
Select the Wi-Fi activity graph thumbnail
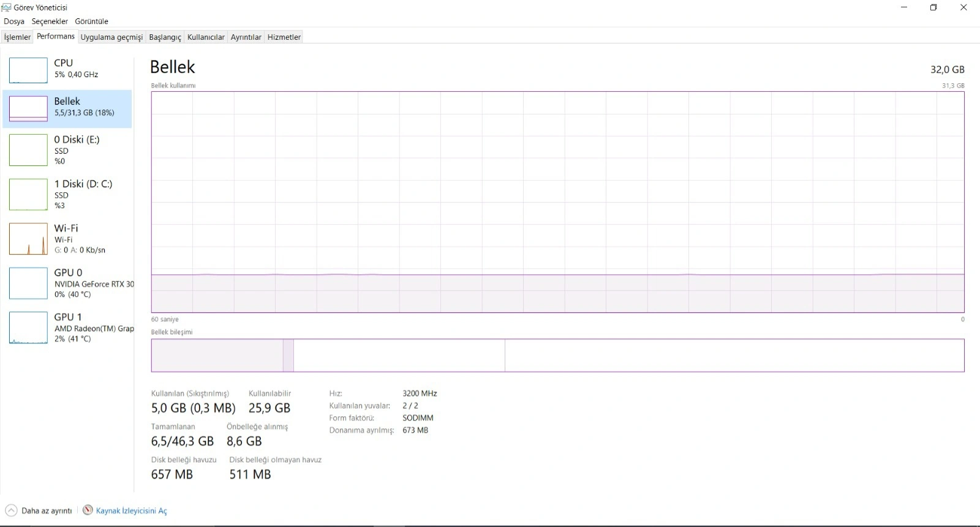pos(28,239)
